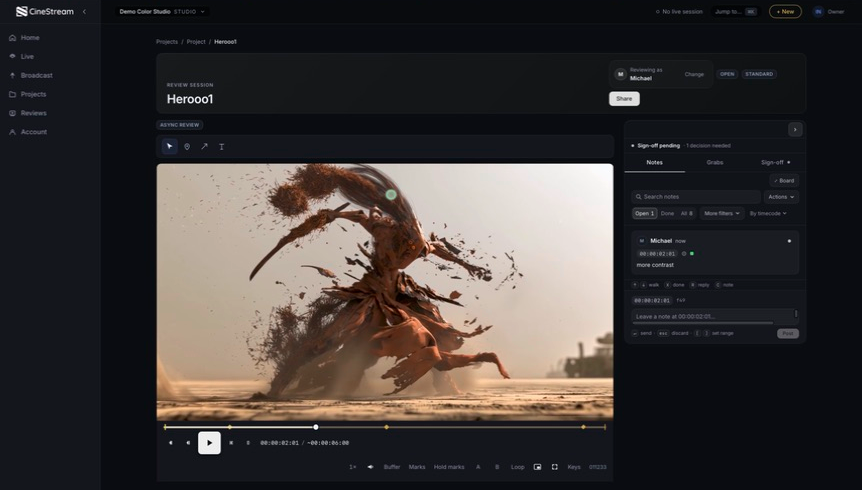Open the Owner user avatar menu
862x490 pixels.
coord(818,12)
